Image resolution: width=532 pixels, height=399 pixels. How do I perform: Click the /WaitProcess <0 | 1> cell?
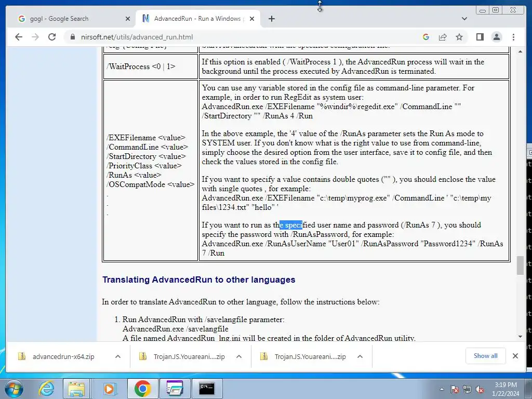coord(150,66)
